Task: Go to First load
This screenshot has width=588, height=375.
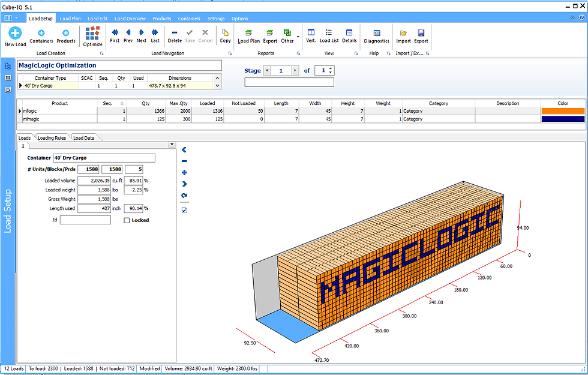Action: (115, 36)
